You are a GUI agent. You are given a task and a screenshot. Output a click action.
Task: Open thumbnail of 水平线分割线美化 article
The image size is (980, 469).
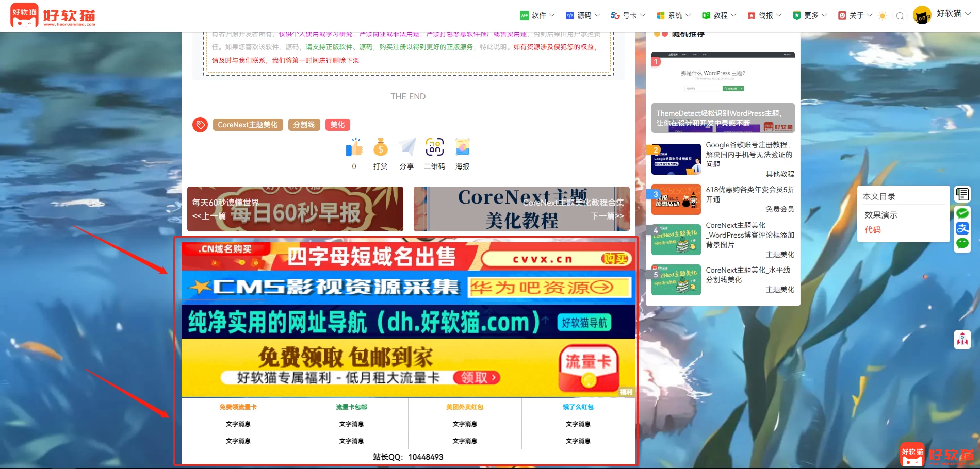(676, 280)
